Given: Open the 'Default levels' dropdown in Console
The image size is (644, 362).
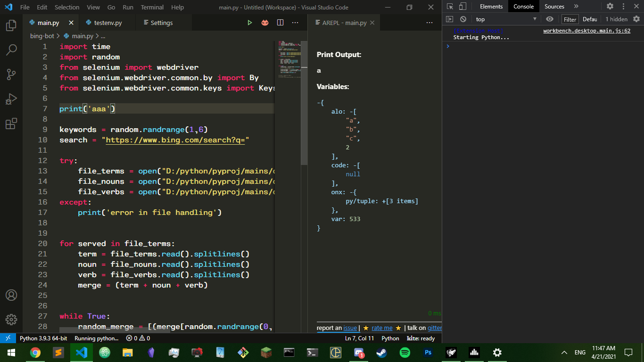Looking at the screenshot, I should click(x=591, y=19).
